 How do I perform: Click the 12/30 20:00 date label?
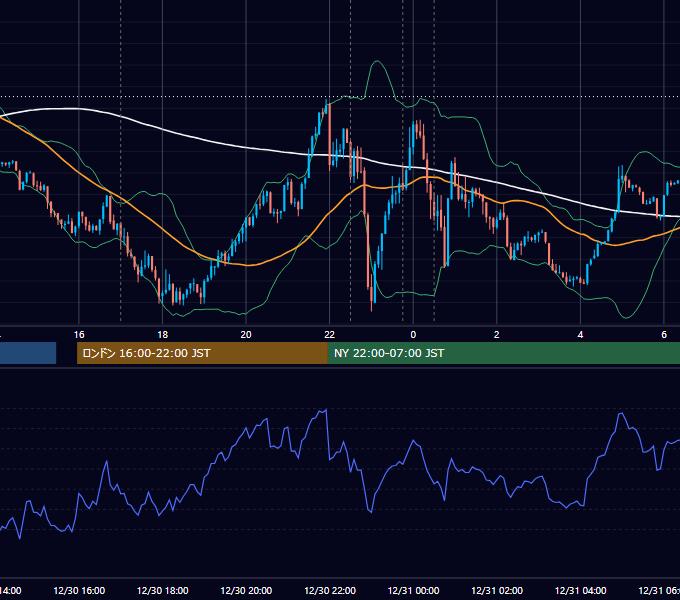coord(246,590)
